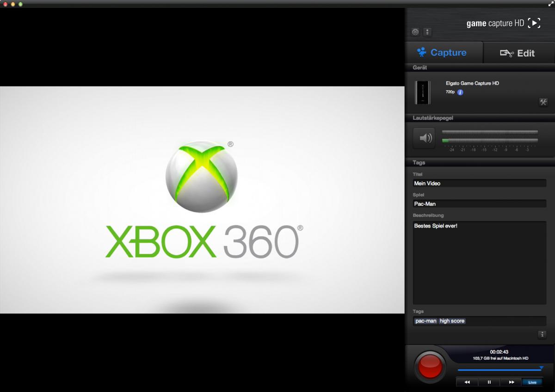Select the pac-man tag
Screen dimensions: 555x392
pyautogui.click(x=426, y=321)
